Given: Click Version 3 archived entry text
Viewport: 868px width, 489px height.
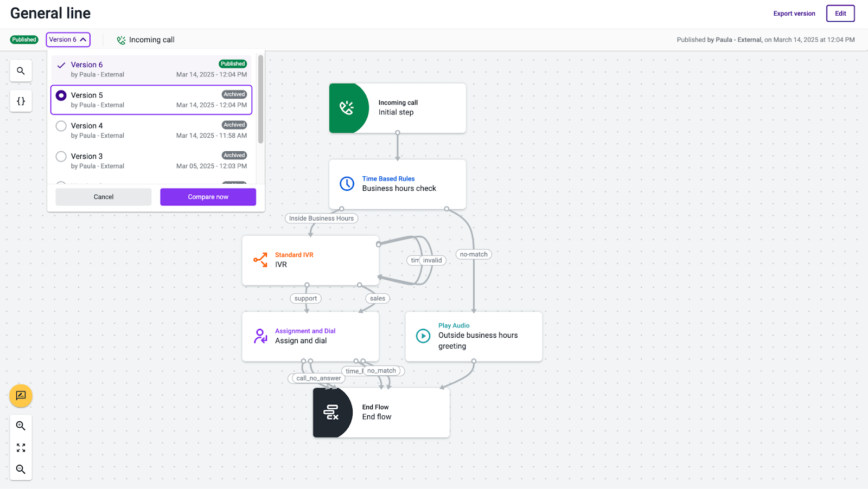Looking at the screenshot, I should (87, 156).
